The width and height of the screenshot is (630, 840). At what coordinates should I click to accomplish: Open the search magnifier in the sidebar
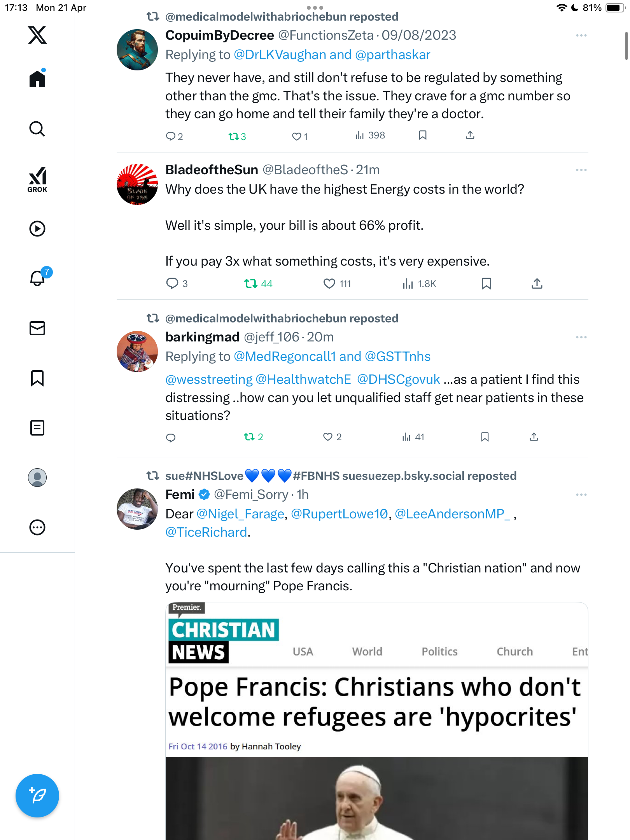pyautogui.click(x=37, y=129)
